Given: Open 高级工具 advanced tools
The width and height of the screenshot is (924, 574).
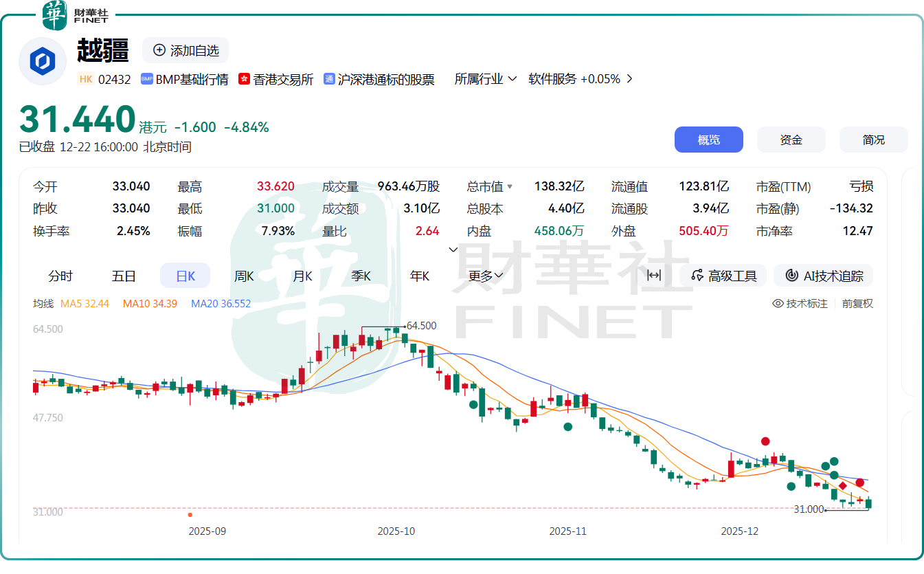Looking at the screenshot, I should pyautogui.click(x=725, y=276).
